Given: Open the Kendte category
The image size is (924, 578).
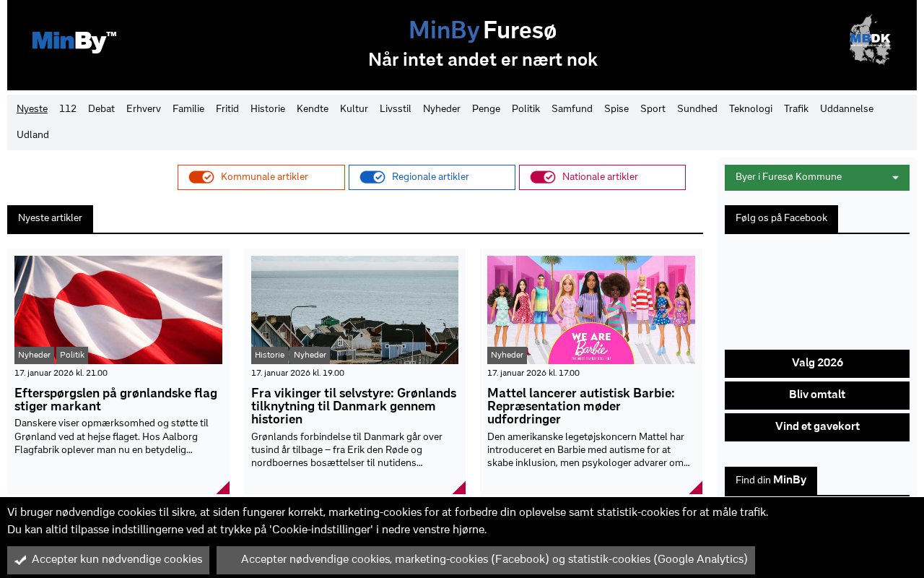Looking at the screenshot, I should [313, 109].
